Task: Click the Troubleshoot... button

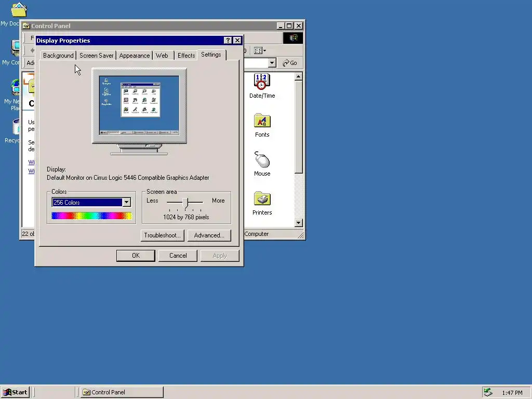Action: tap(162, 235)
